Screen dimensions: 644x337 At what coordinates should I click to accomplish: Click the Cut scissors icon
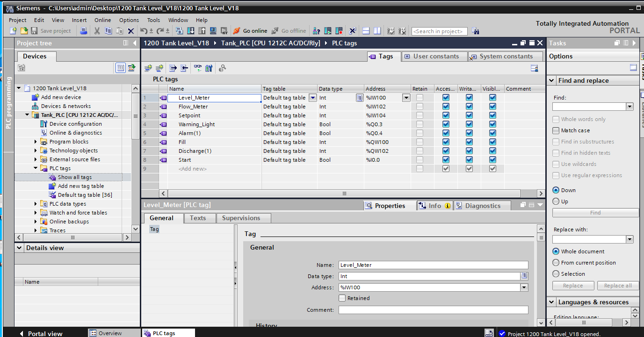pyautogui.click(x=97, y=31)
